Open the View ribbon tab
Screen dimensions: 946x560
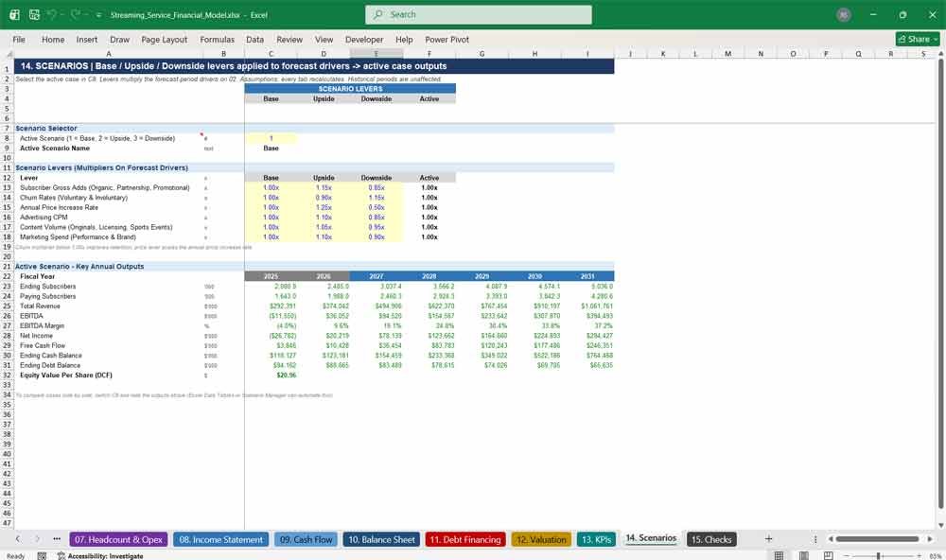click(324, 39)
